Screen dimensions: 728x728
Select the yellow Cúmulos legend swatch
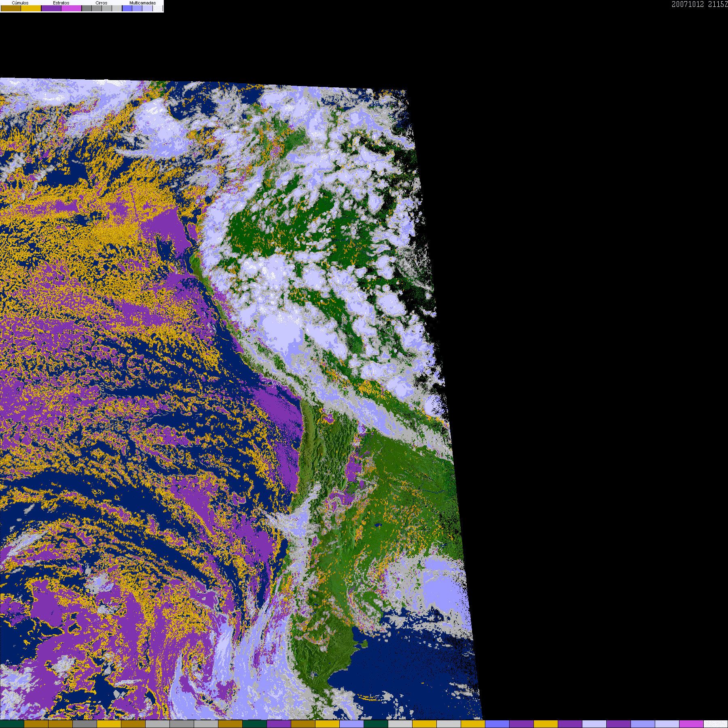coord(31,8)
